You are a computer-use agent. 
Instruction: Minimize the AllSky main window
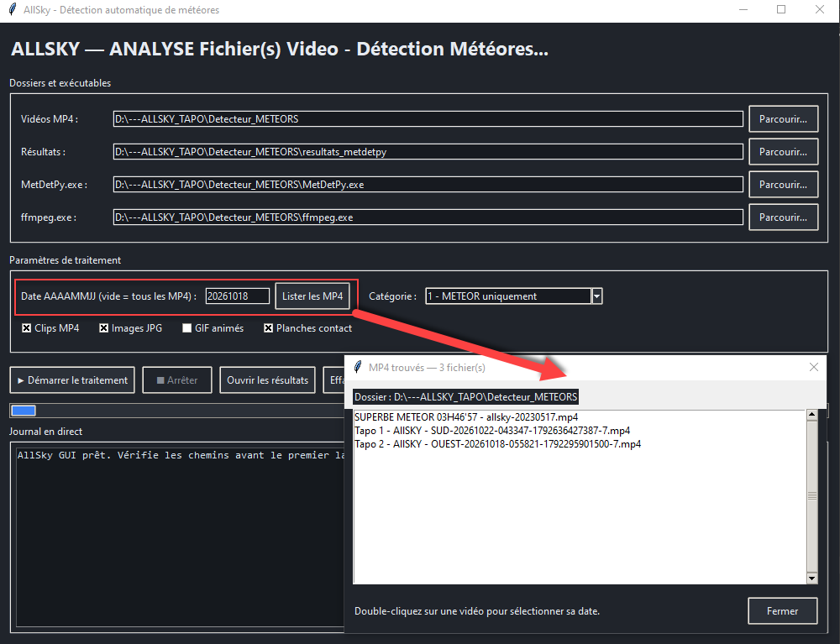pyautogui.click(x=743, y=9)
